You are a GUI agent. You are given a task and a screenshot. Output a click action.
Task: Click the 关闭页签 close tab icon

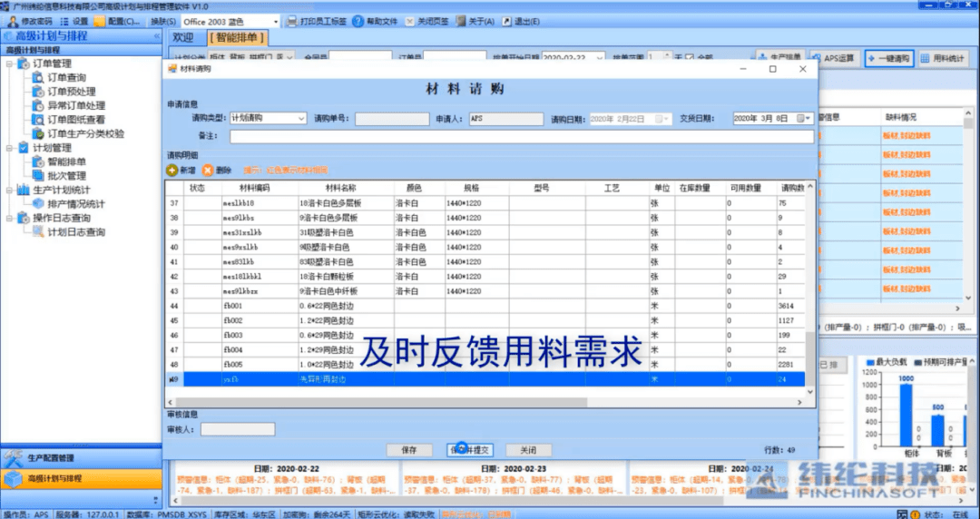tap(409, 21)
